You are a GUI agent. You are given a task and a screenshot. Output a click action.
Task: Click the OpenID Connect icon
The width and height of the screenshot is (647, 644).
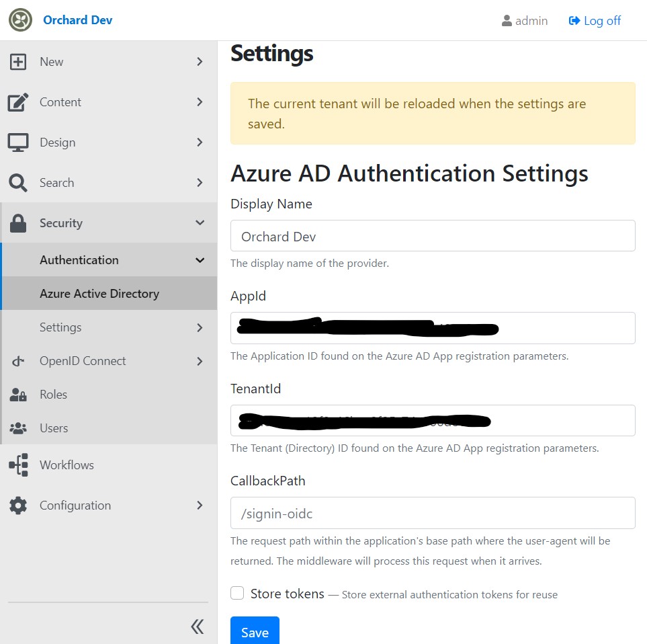click(17, 361)
